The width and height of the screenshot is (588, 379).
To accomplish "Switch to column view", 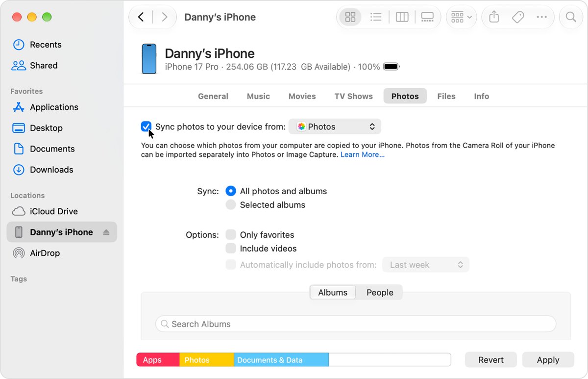I will point(402,17).
